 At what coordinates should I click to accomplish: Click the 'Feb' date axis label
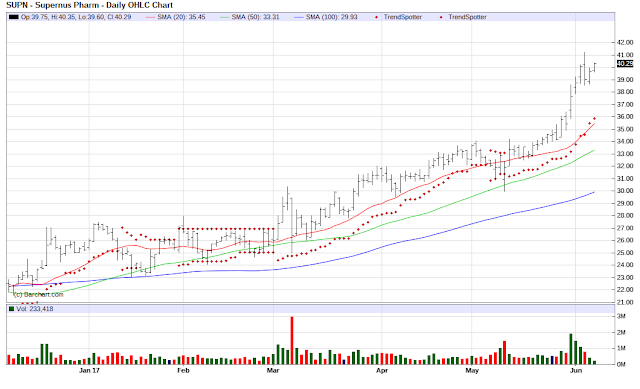(183, 371)
